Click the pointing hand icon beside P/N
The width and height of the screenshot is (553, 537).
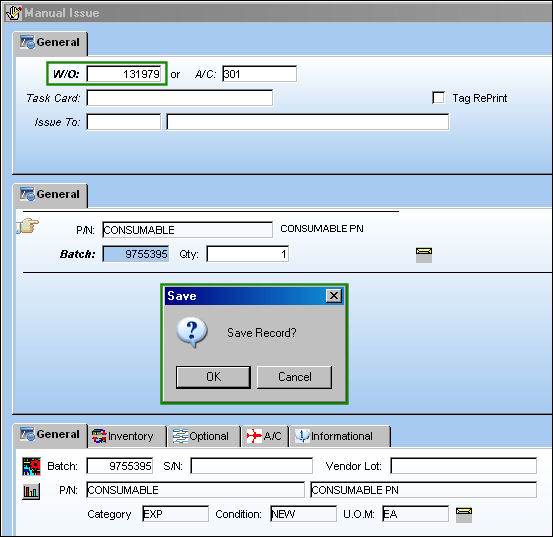28,226
